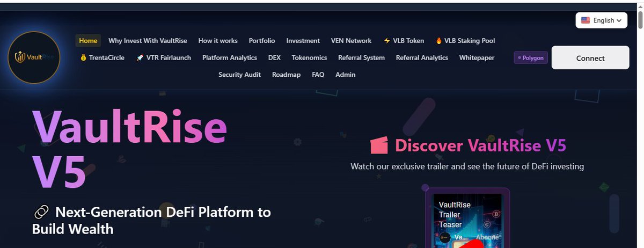Click the lightning bolt VLB Token icon
The height and width of the screenshot is (248, 644).
pos(387,41)
